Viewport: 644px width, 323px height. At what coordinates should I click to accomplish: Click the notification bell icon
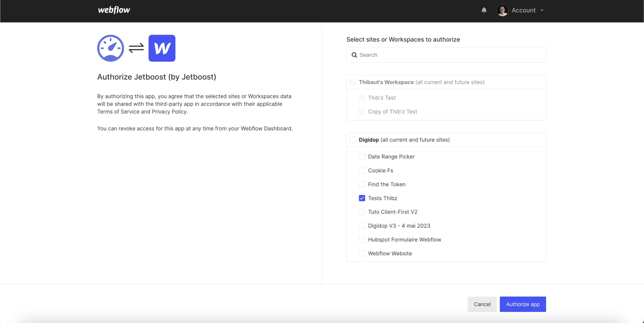pyautogui.click(x=484, y=10)
